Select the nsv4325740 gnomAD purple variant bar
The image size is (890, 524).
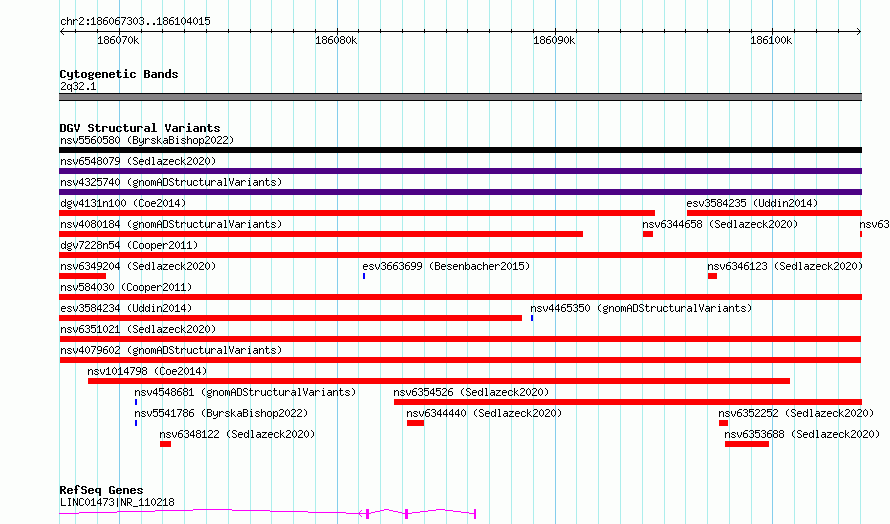click(460, 192)
